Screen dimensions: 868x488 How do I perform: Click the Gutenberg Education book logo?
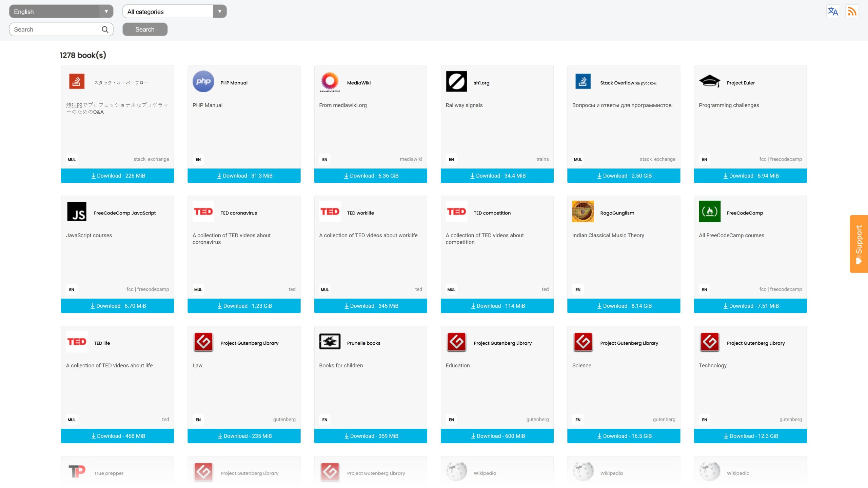456,342
